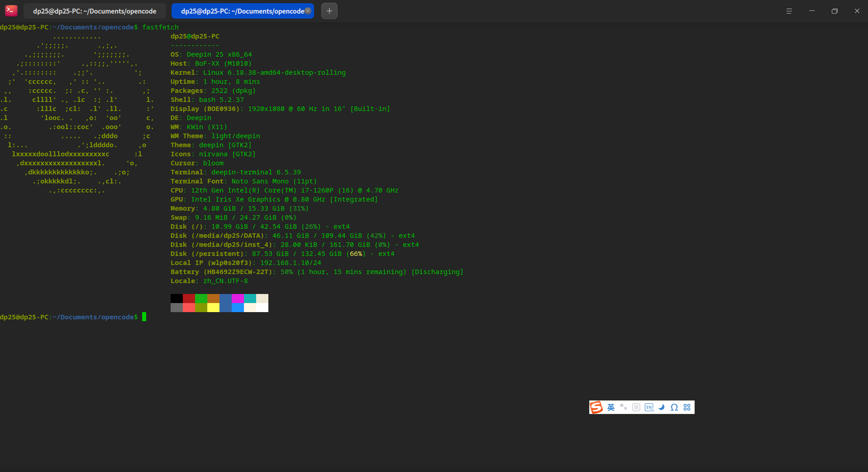Click the Kernel version line
The image size is (868, 472).
(258, 72)
